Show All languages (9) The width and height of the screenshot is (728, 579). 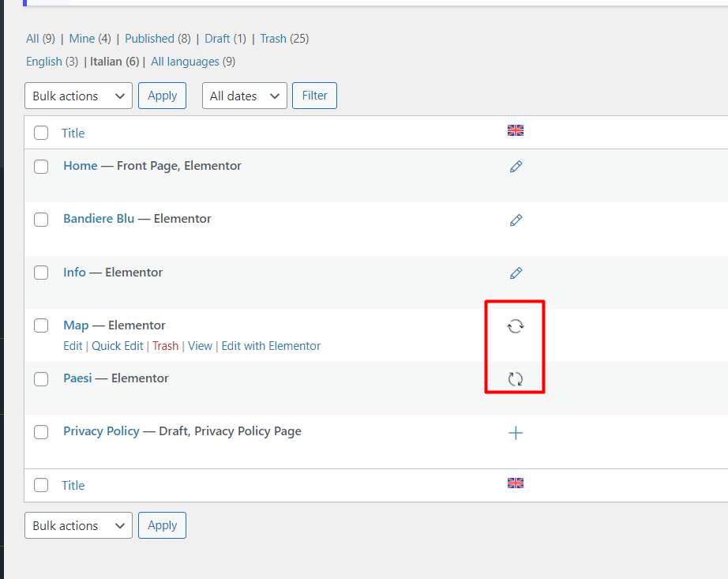click(x=193, y=62)
